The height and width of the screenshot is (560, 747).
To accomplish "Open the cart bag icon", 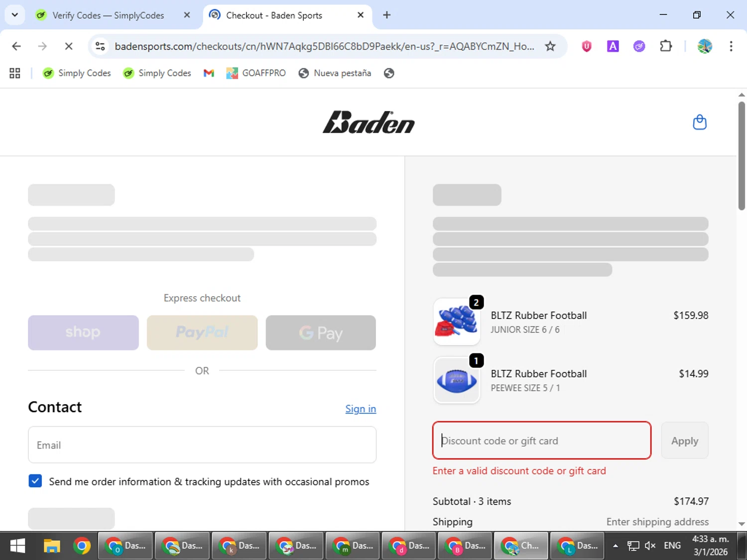I will coord(700,122).
